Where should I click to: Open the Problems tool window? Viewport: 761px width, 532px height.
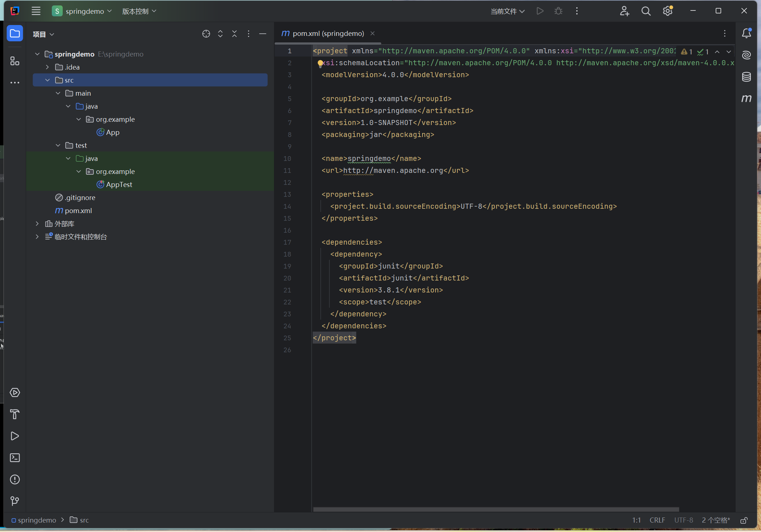15,479
